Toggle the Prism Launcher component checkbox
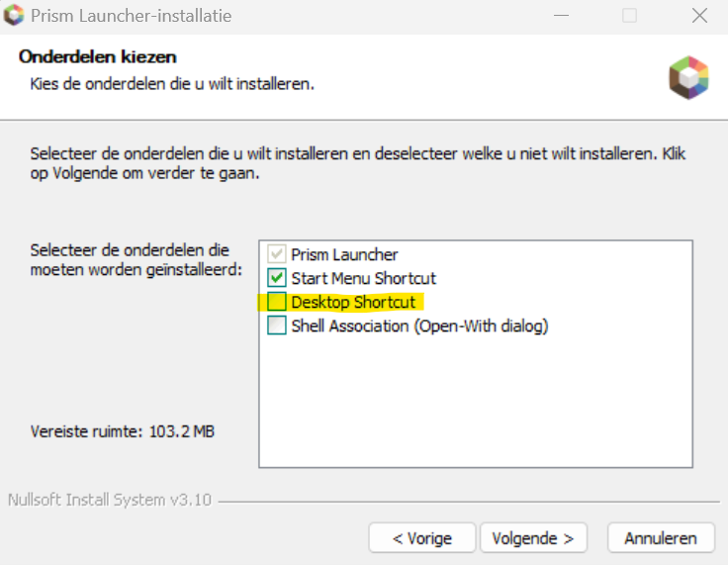Viewport: 728px width, 565px height. click(277, 254)
